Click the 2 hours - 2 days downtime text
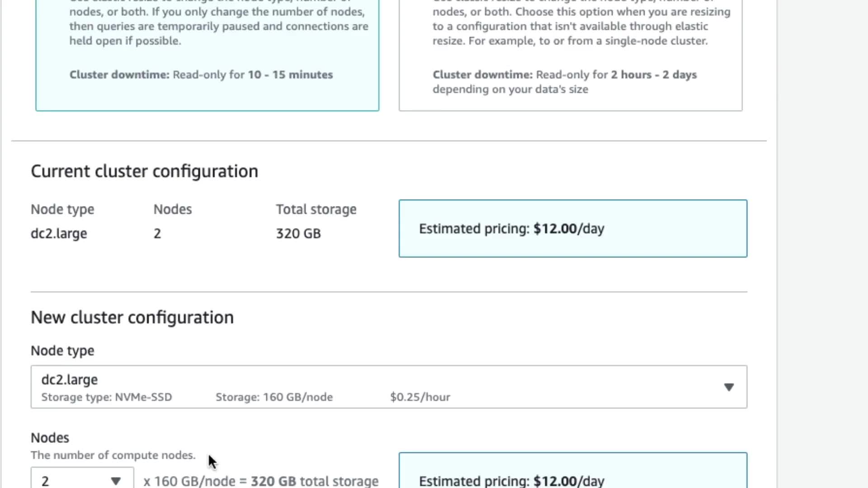This screenshot has height=488, width=868. click(654, 75)
